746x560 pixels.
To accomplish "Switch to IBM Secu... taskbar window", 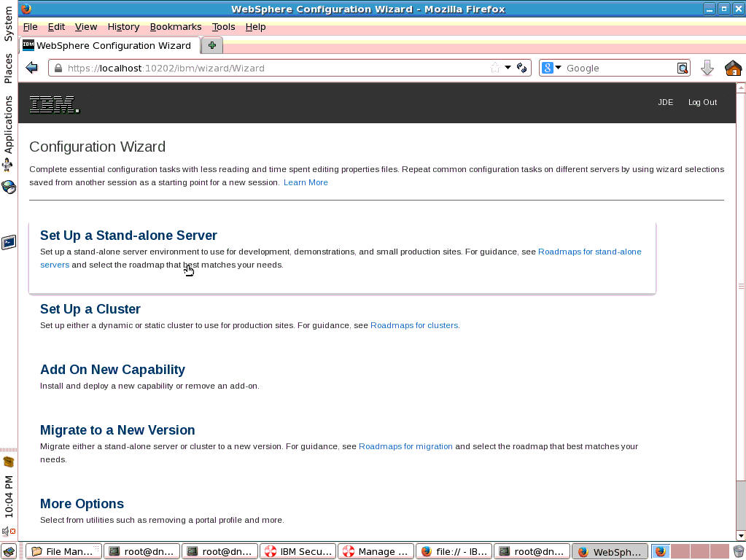I will (x=298, y=551).
